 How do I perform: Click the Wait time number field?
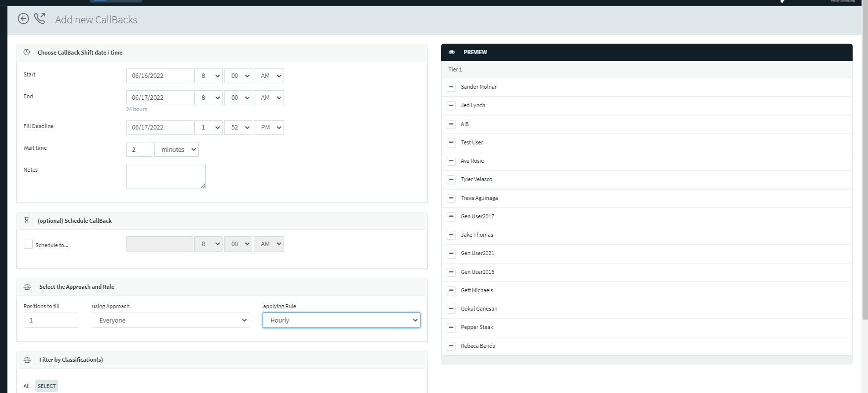[x=140, y=149]
